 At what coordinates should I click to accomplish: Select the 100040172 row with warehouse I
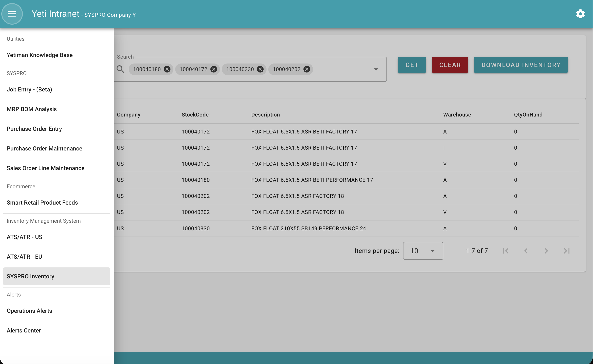coord(346,148)
